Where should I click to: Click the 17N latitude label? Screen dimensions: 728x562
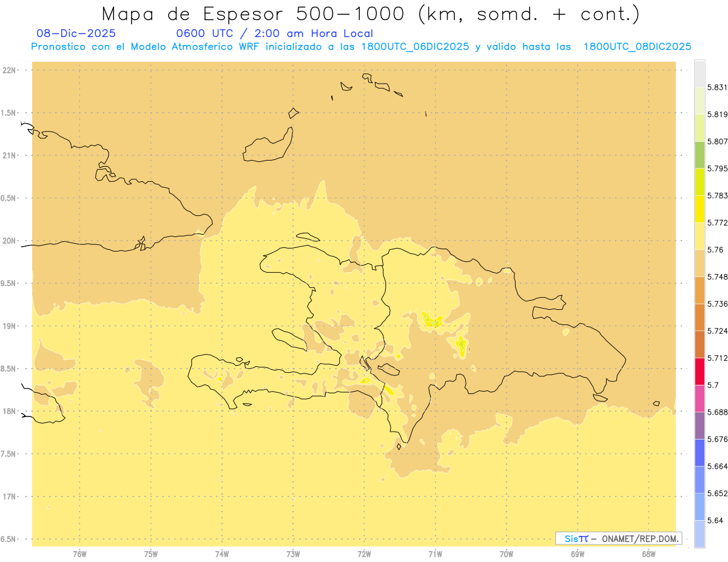(x=10, y=497)
